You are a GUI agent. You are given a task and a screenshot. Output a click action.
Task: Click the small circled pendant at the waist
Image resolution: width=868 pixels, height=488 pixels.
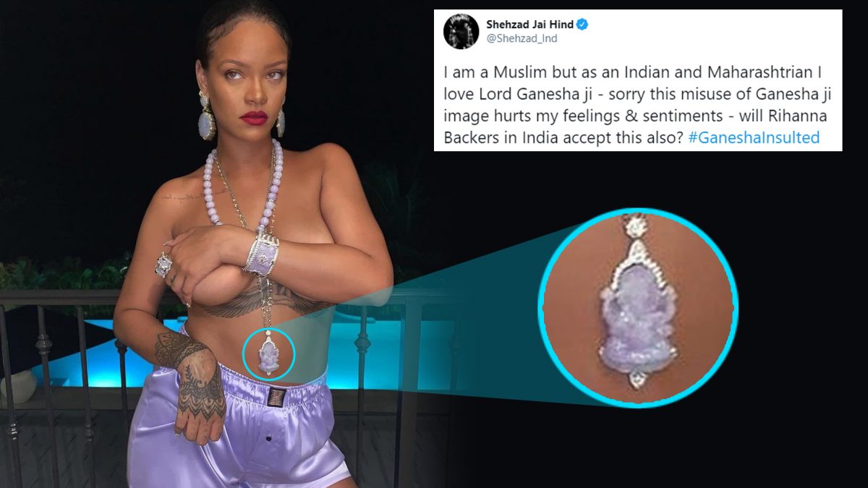268,353
